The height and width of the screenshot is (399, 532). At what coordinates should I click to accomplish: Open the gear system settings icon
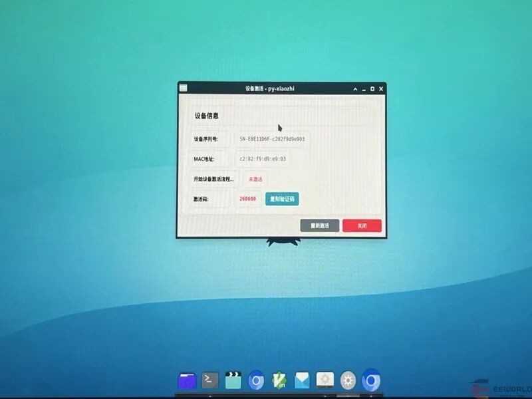348,380
